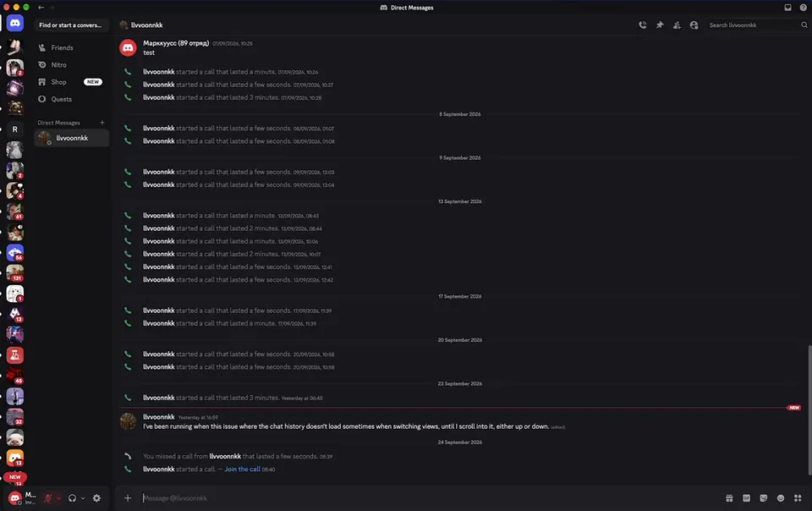Open the red flask icon server

(15, 355)
